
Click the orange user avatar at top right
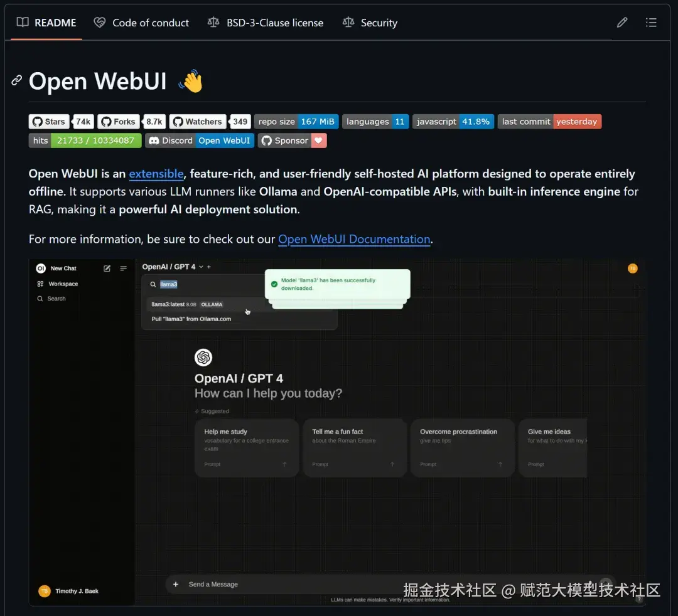632,268
